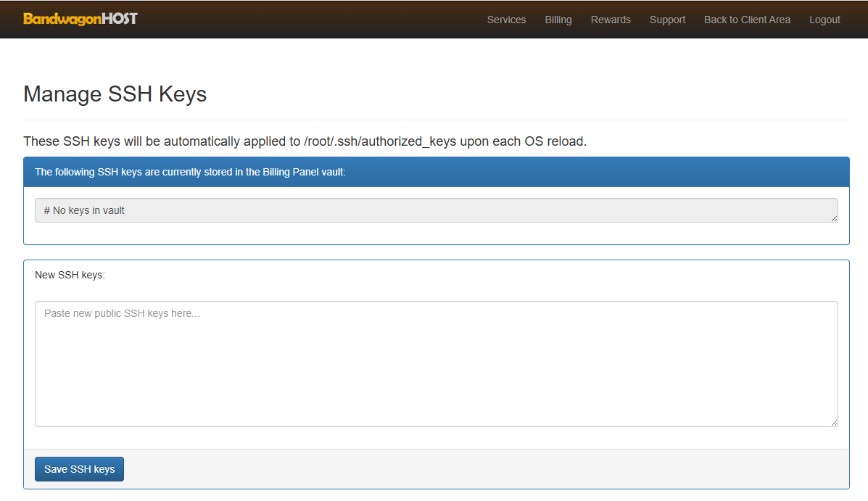
Task: Open the Services menu item
Action: pyautogui.click(x=506, y=20)
